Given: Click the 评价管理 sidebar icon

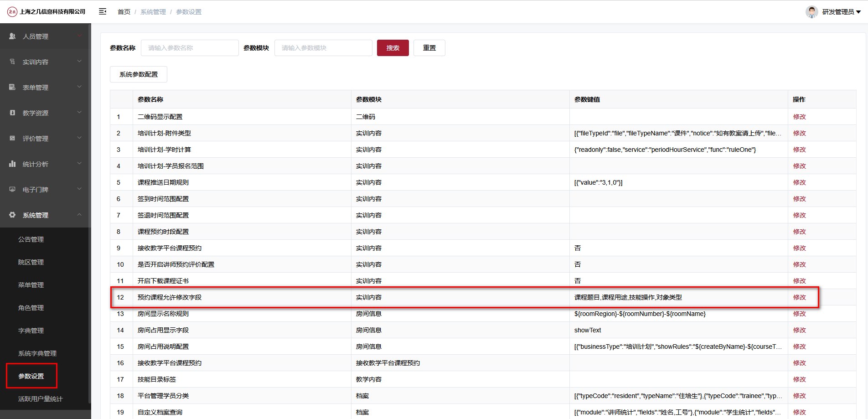Looking at the screenshot, I should 12,138.
